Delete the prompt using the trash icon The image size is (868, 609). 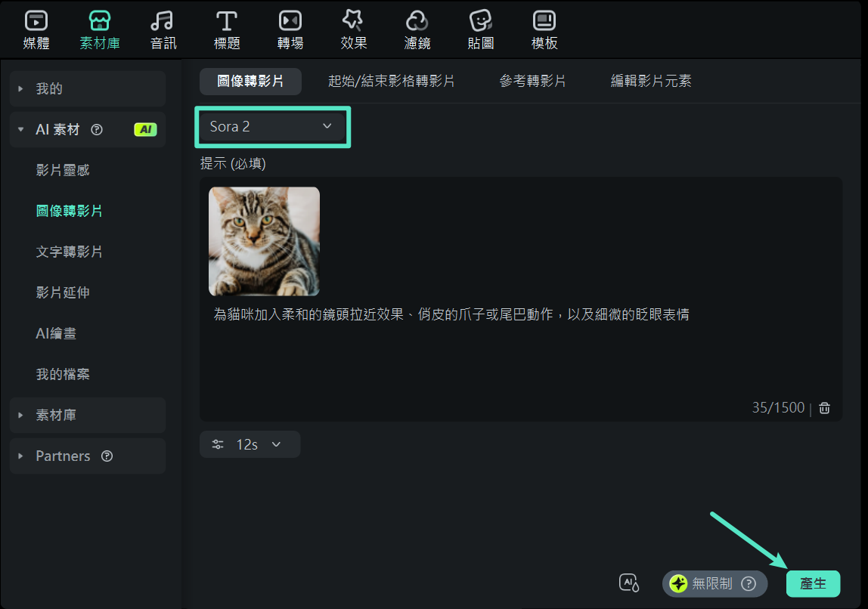coord(824,407)
